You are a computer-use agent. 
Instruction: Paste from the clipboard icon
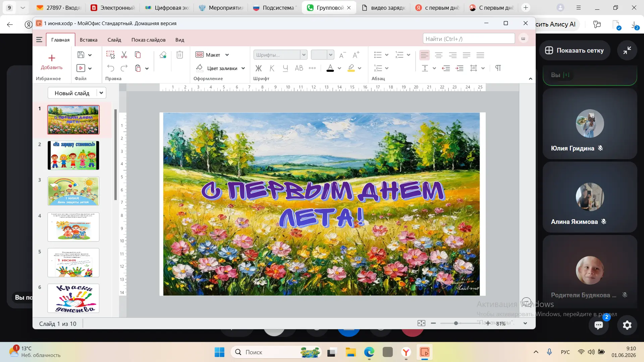[x=138, y=68]
